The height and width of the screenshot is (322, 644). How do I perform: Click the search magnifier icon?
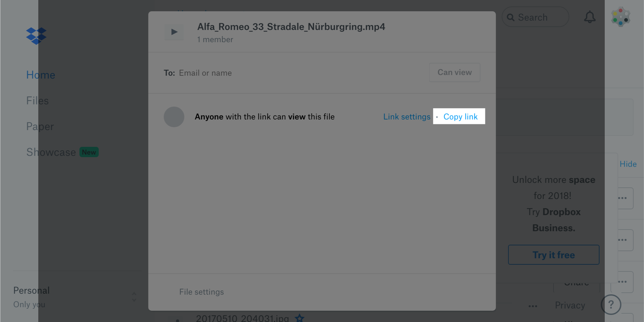tap(510, 17)
